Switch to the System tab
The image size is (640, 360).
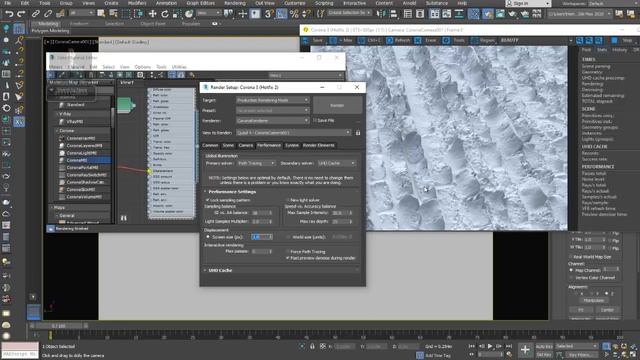click(291, 145)
